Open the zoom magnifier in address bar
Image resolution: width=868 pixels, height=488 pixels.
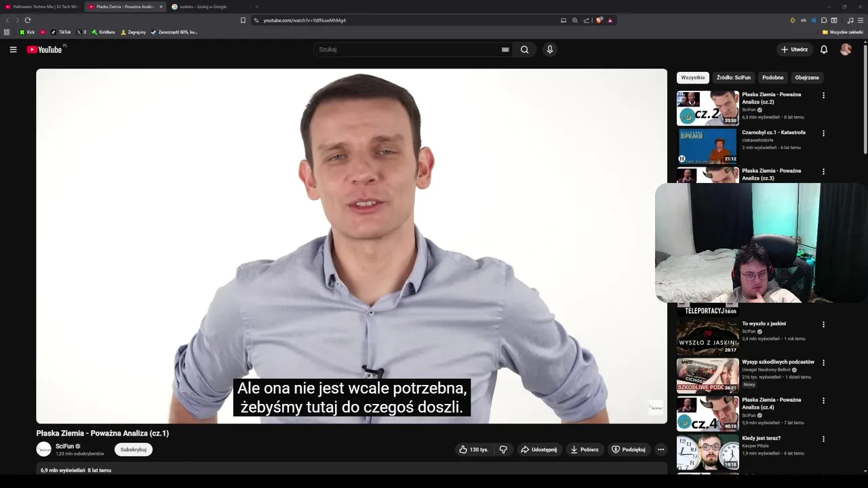click(x=575, y=20)
